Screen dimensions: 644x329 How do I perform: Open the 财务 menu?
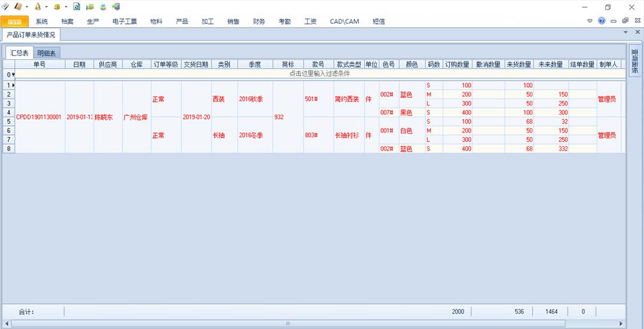click(259, 21)
